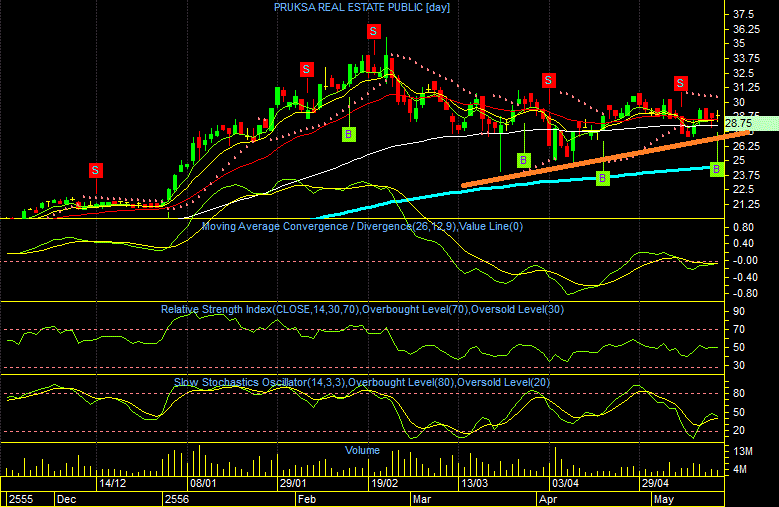Click the 08/01 date label

point(203,484)
